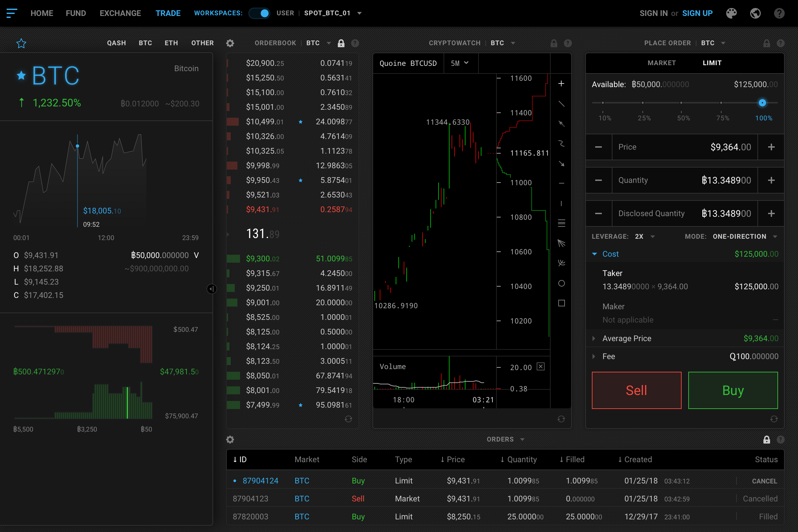Select the rectangle drawing tool on chart
Viewport: 798px width, 532px height.
point(561,303)
